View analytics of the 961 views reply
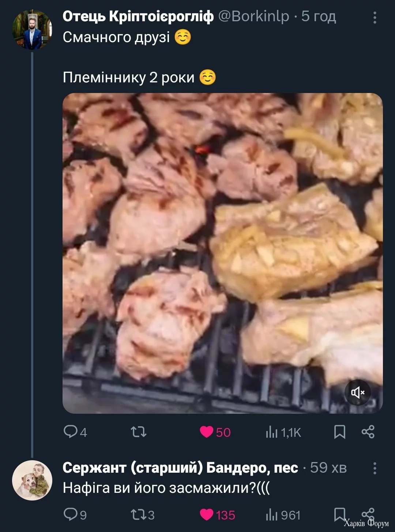This screenshot has width=395, height=532. click(283, 515)
